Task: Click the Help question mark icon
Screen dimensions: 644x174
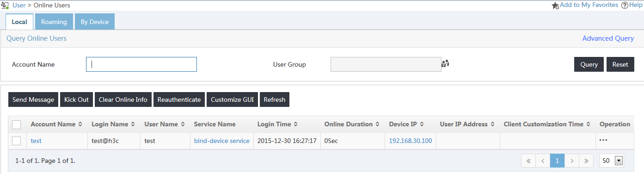Action: 625,5
